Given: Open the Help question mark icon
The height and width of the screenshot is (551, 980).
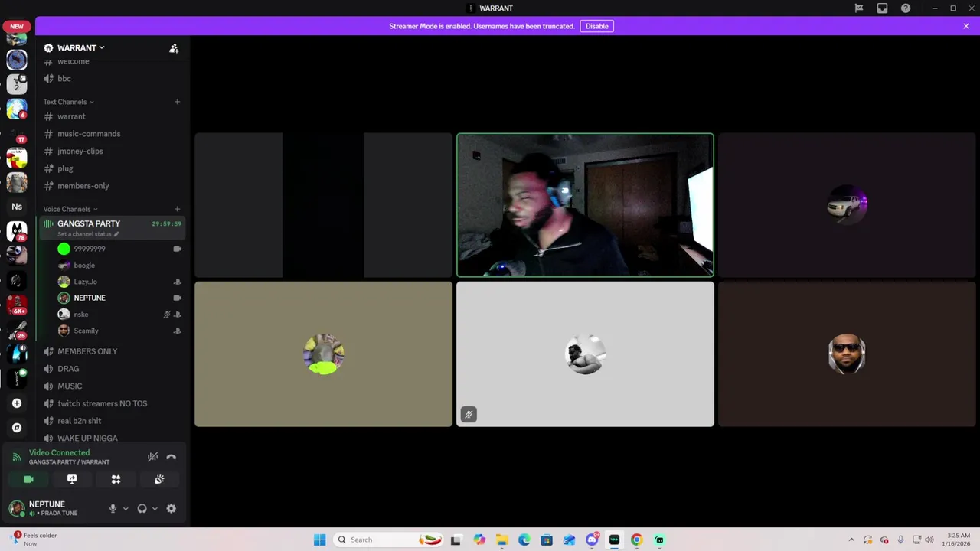Looking at the screenshot, I should pyautogui.click(x=906, y=8).
